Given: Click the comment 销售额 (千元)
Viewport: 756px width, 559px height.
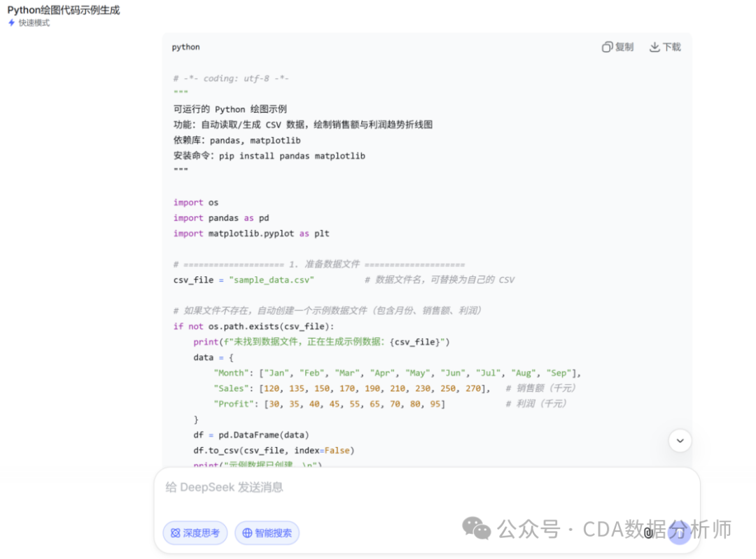Looking at the screenshot, I should (540, 388).
